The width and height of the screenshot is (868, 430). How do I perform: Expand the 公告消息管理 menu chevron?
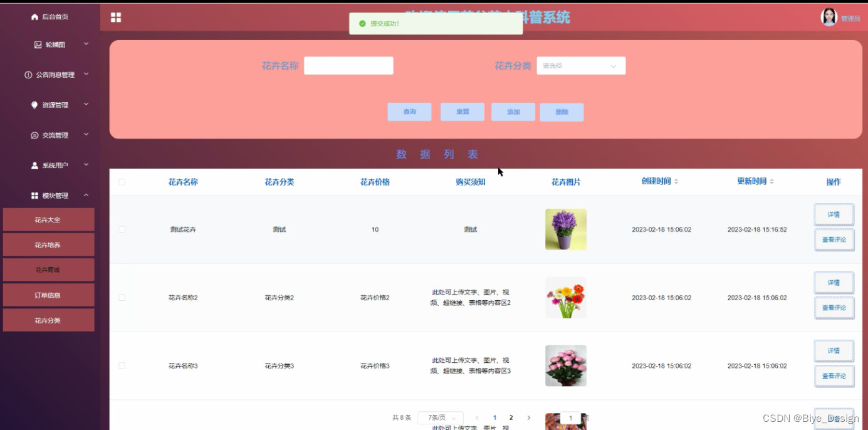tap(86, 74)
